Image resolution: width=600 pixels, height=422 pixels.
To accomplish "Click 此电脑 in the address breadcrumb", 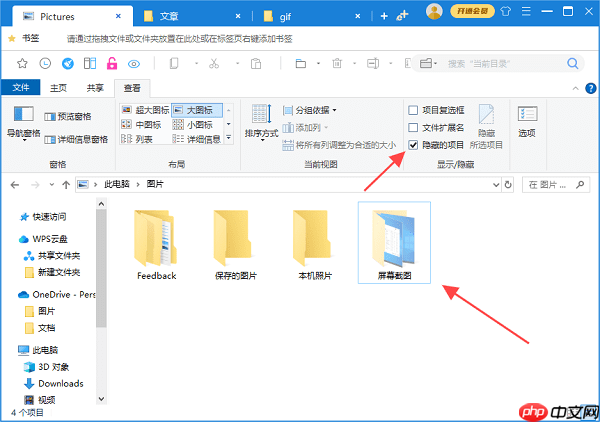I will click(x=117, y=185).
